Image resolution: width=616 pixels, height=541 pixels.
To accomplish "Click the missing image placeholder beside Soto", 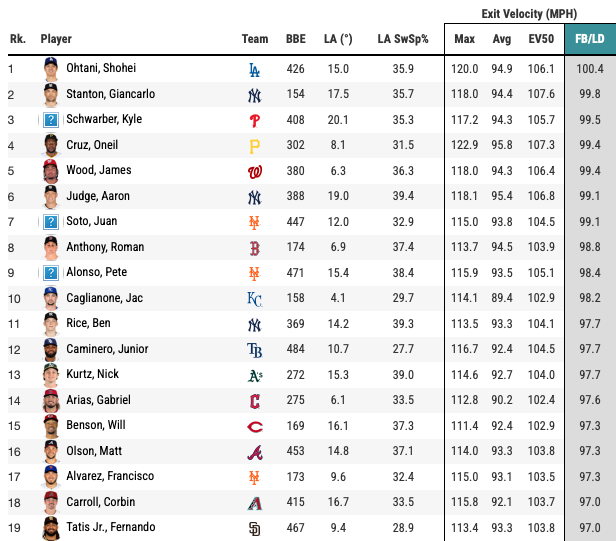I will pyautogui.click(x=51, y=222).
